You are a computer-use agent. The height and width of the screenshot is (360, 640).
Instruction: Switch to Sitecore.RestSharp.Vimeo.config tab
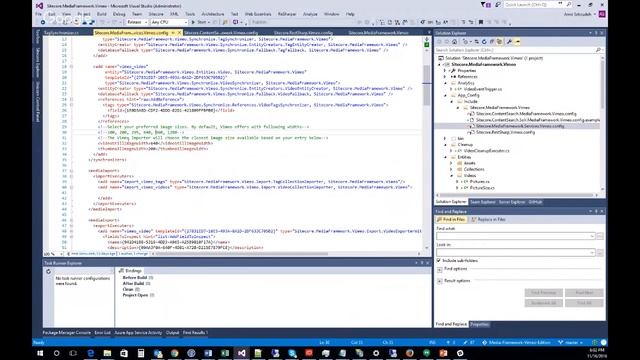[x=303, y=33]
